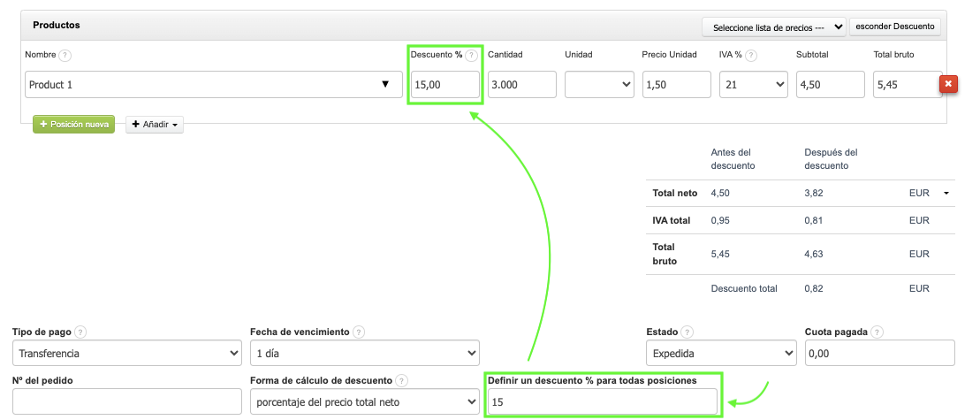
Task: Delete the Product 1 row with red X
Action: point(949,84)
